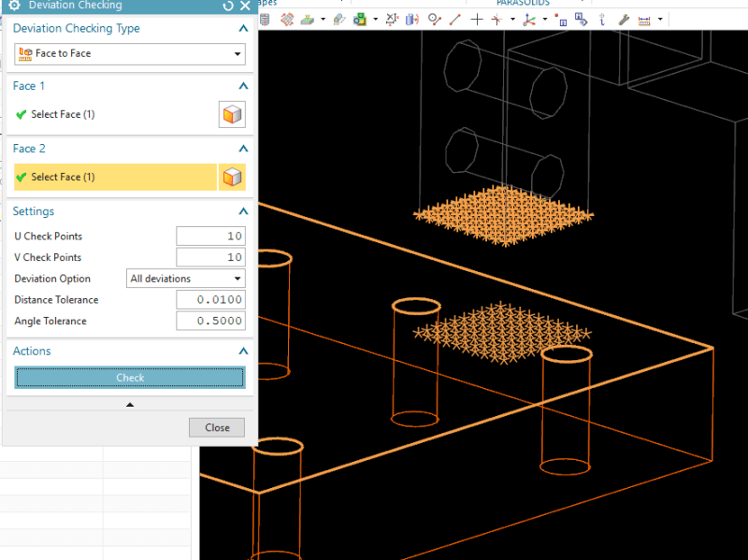Click the U Check Points field
748x560 pixels.
point(211,237)
